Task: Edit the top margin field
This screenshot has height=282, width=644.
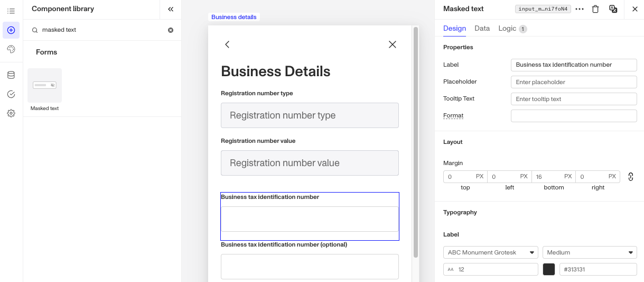Action: click(x=465, y=177)
